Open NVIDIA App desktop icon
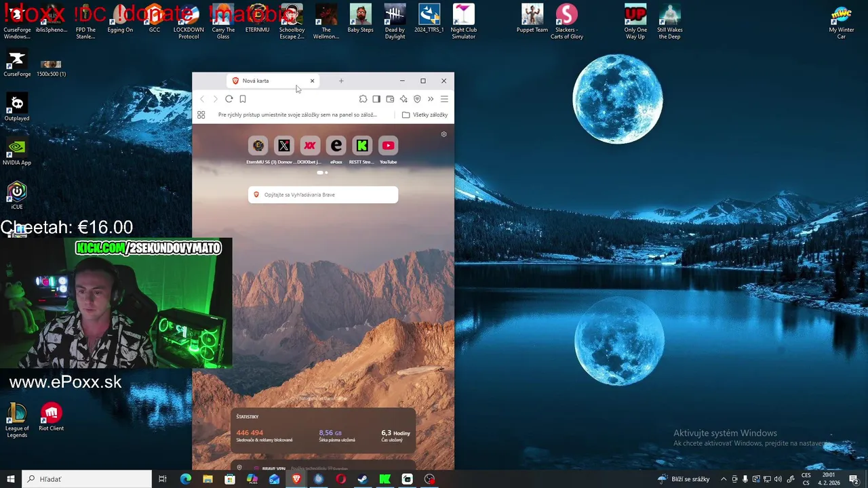The height and width of the screenshot is (488, 868). pyautogui.click(x=17, y=151)
